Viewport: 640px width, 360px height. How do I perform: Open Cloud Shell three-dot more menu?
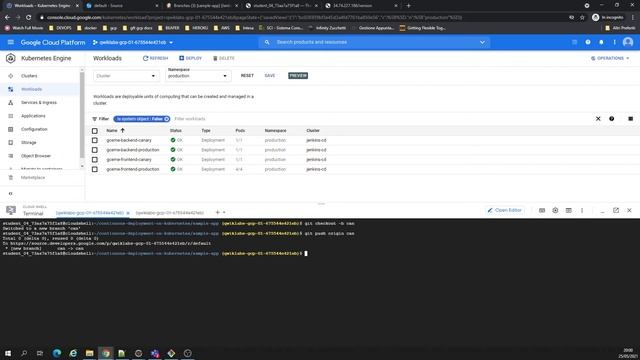582,210
